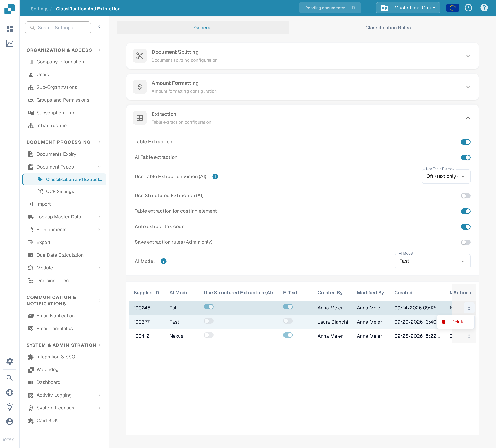Click the Settings breadcrumb link

(39, 9)
